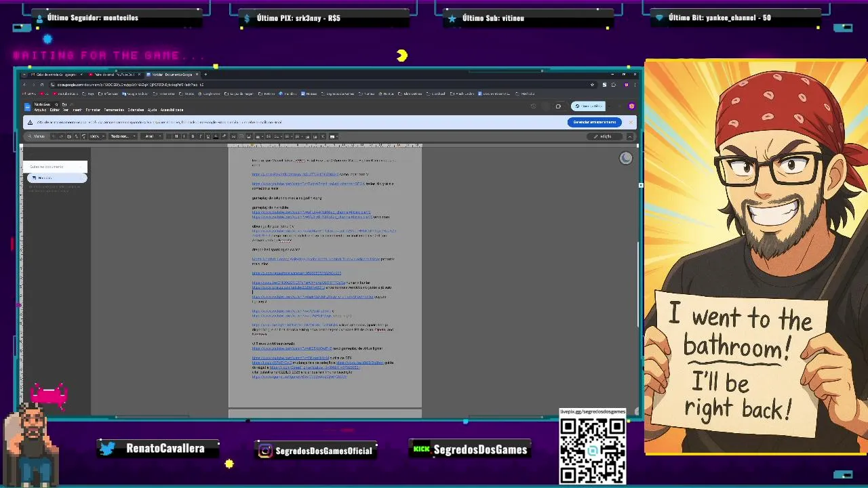Click the move document folder icon
This screenshot has height=488, width=868.
[x=64, y=104]
